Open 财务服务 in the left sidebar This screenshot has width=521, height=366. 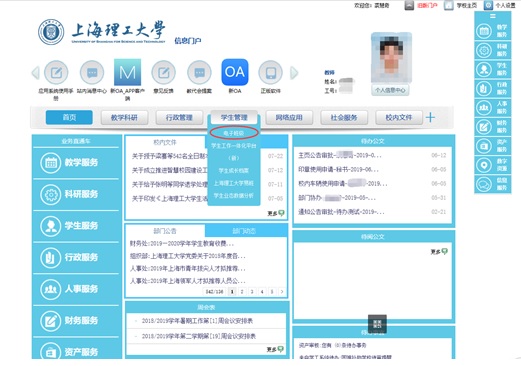click(x=76, y=321)
